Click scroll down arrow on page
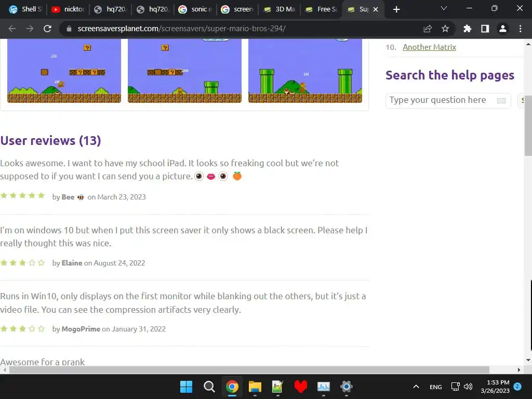The width and height of the screenshot is (532, 399). pyautogui.click(x=528, y=360)
